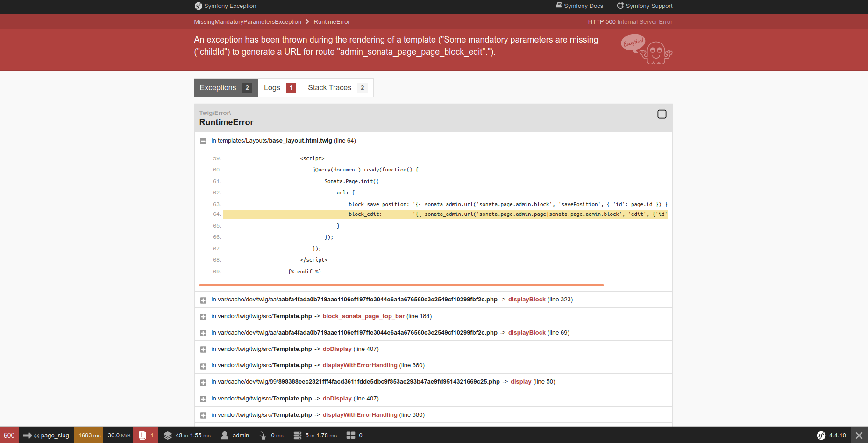
Task: Open the database queries icon panel
Action: 298,436
